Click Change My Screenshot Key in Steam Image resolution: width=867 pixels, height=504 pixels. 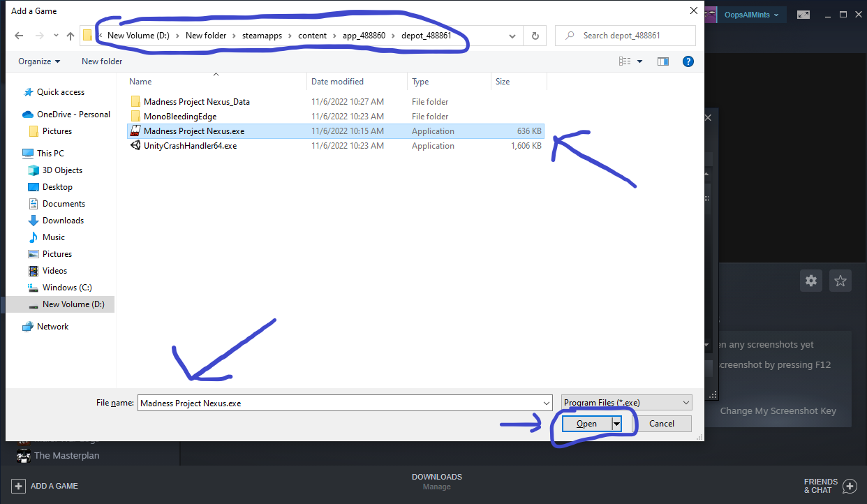point(778,411)
